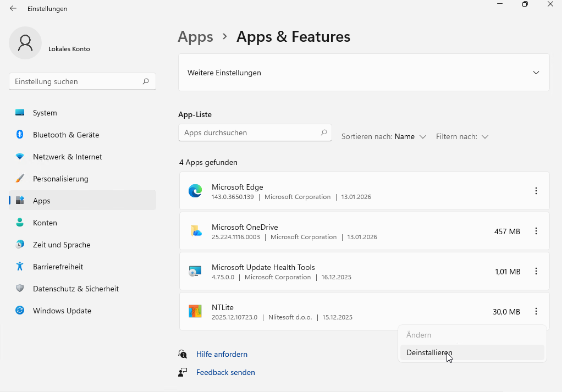Open Netzwerk & Internet settings

tap(82, 157)
